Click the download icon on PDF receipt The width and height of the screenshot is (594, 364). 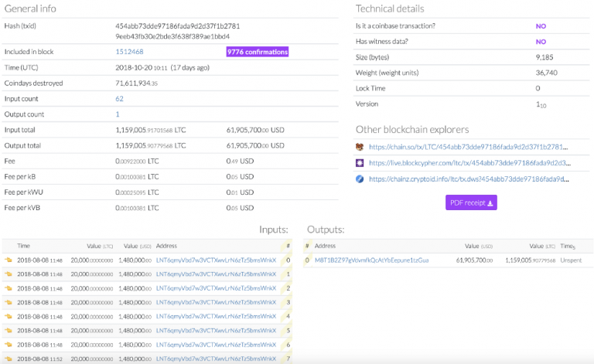pyautogui.click(x=490, y=203)
